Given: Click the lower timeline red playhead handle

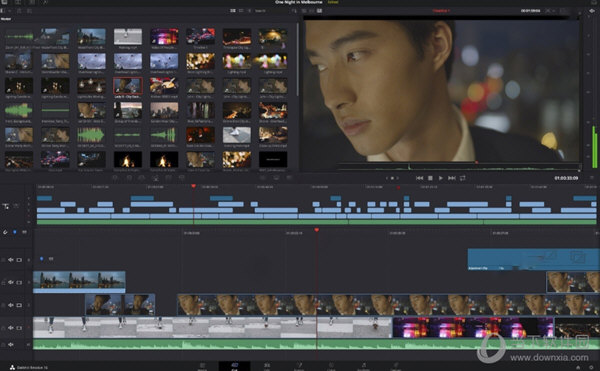Looking at the screenshot, I should 317,230.
